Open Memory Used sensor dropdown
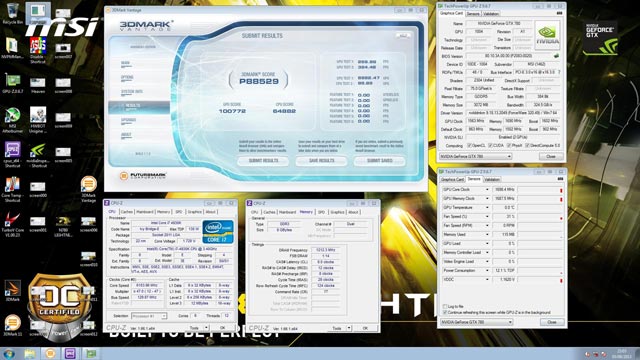This screenshot has height=360, width=640. pos(487,235)
